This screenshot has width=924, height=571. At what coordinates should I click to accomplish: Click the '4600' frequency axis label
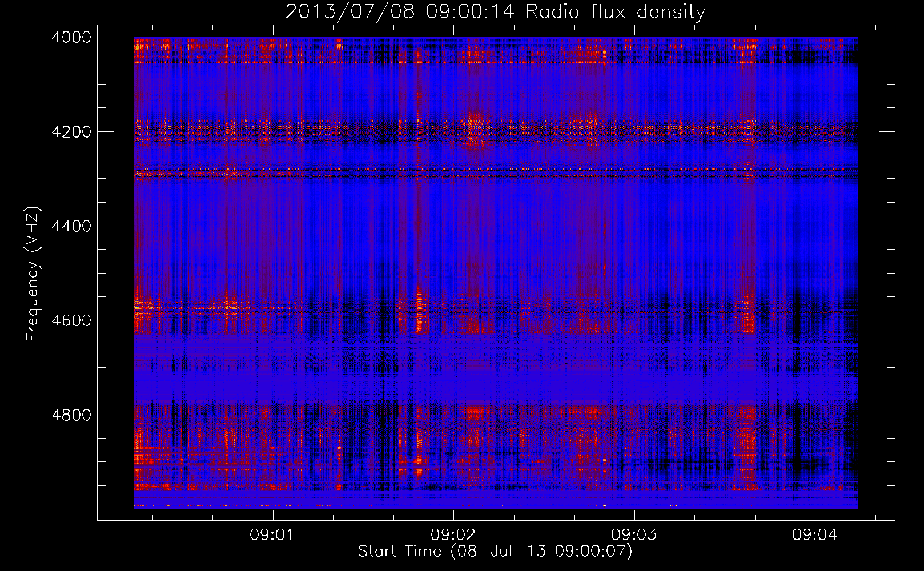[71, 320]
